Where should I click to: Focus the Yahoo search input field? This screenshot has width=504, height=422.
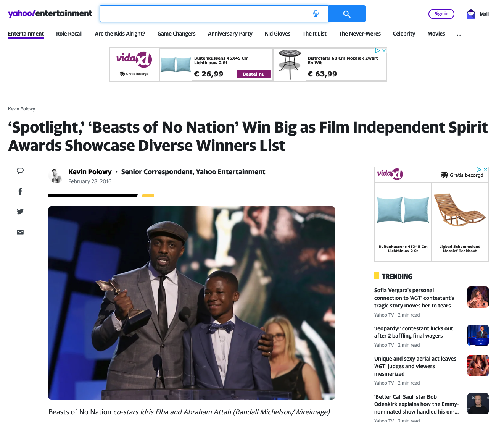coord(206,14)
